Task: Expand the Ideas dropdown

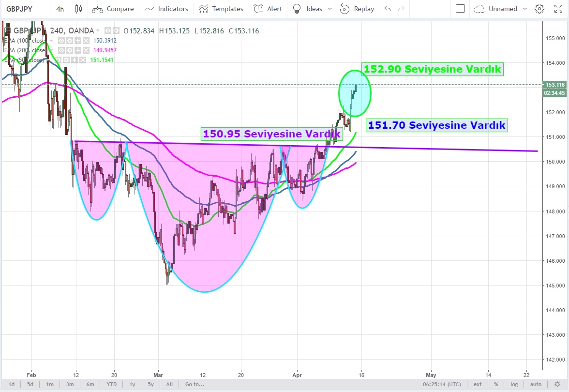Action: tap(330, 9)
